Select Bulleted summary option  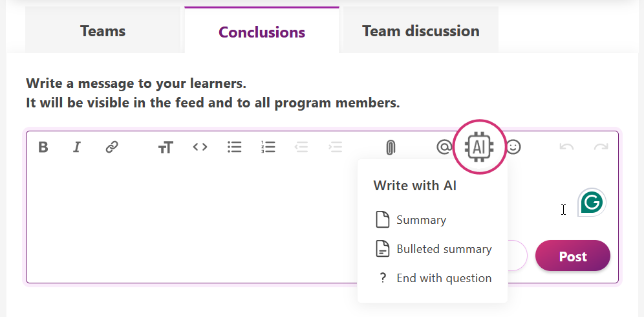tap(444, 249)
